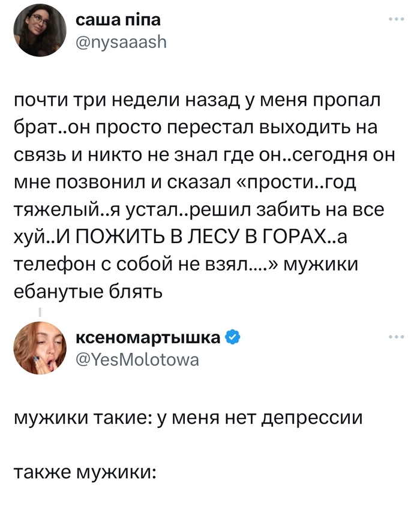Click the thread connector line between tweets

coord(40,312)
